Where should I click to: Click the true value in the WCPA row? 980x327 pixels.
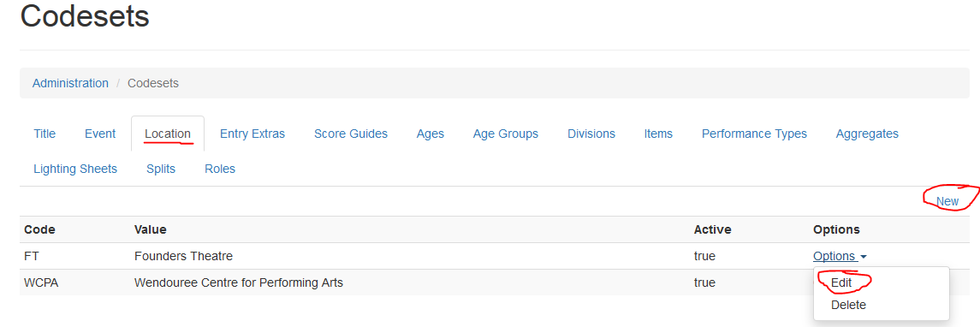click(x=704, y=282)
